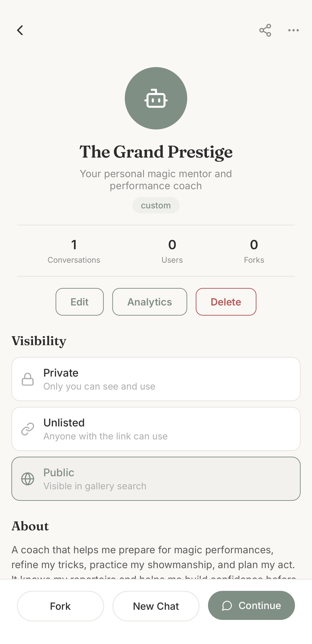Select Public visibility option
This screenshot has height=644, width=312.
click(x=156, y=478)
